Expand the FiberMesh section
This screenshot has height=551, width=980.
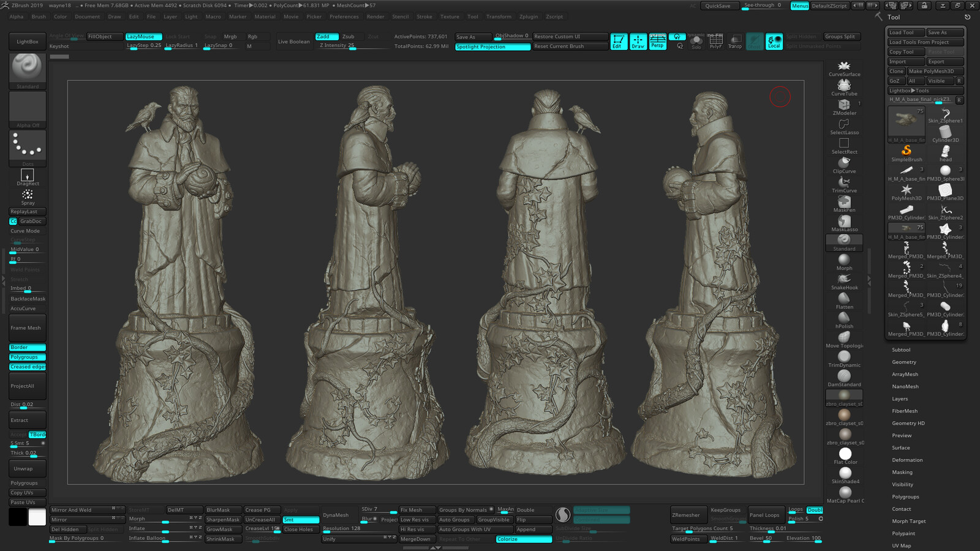click(905, 411)
